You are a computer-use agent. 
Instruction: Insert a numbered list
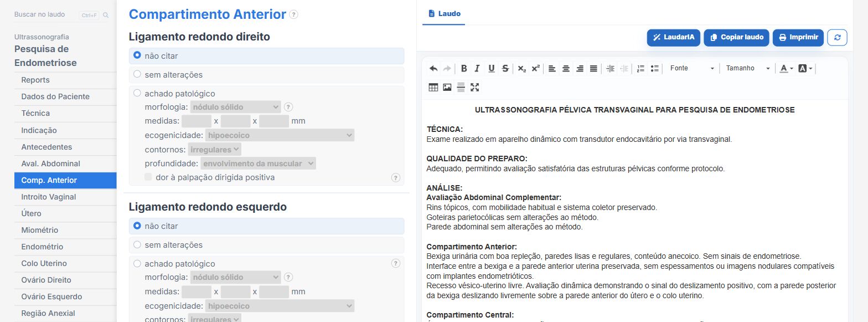click(x=640, y=68)
